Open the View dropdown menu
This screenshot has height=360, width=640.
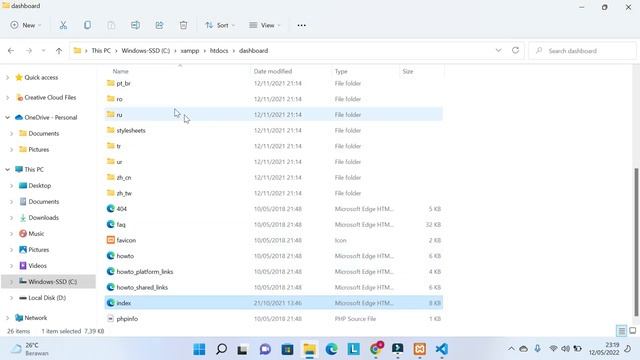(265, 25)
